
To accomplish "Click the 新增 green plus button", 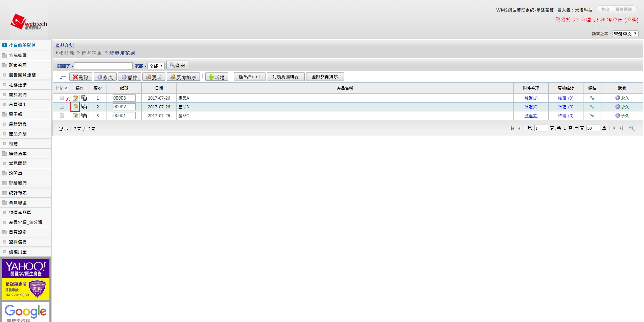I will coord(216,77).
